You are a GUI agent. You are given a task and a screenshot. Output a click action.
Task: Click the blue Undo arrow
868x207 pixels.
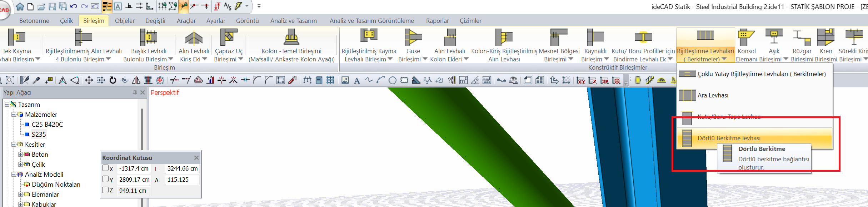tap(74, 6)
